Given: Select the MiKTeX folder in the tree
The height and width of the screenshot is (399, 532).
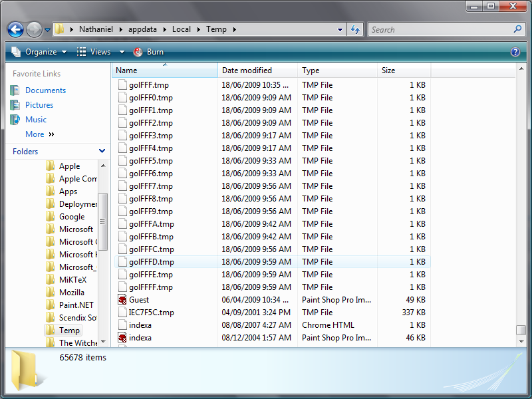Looking at the screenshot, I should (x=73, y=279).
